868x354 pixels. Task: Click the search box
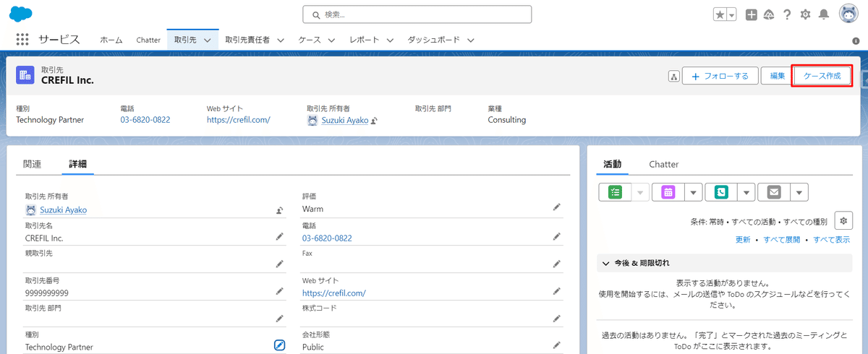click(x=417, y=14)
